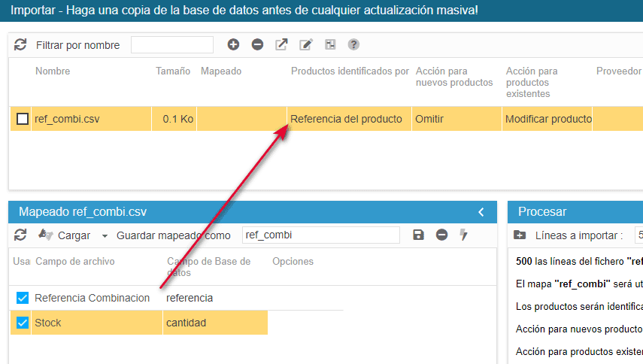
Task: Refresh the Mapeado ref_combi.csv panel
Action: click(20, 235)
